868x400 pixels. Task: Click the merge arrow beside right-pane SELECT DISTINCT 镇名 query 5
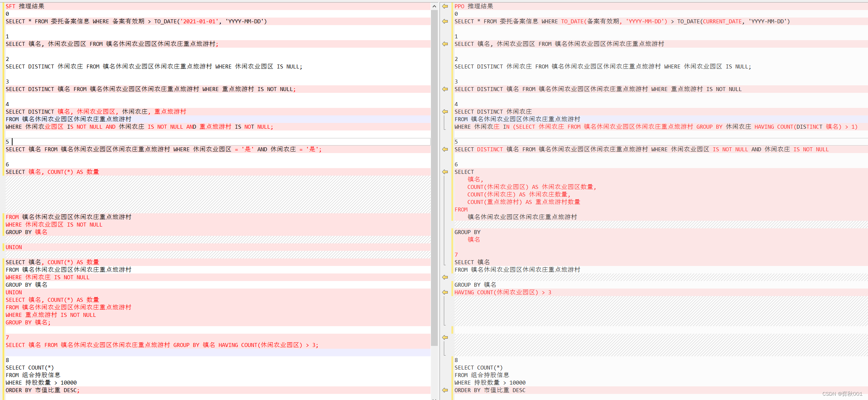click(x=445, y=149)
